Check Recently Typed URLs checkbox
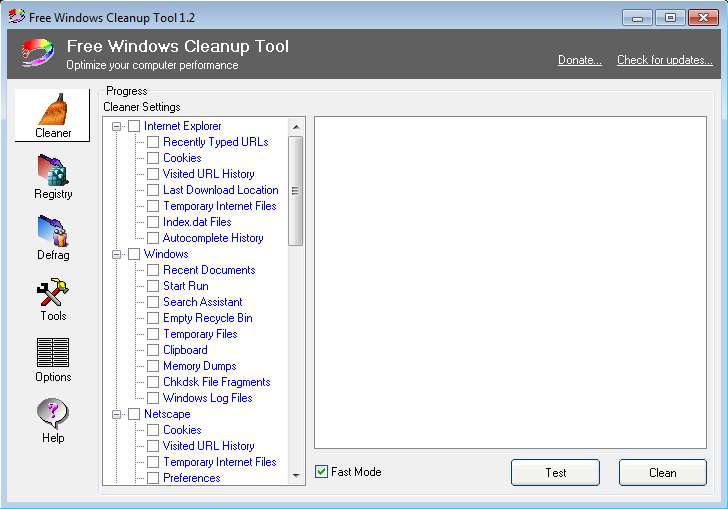 pyautogui.click(x=153, y=142)
